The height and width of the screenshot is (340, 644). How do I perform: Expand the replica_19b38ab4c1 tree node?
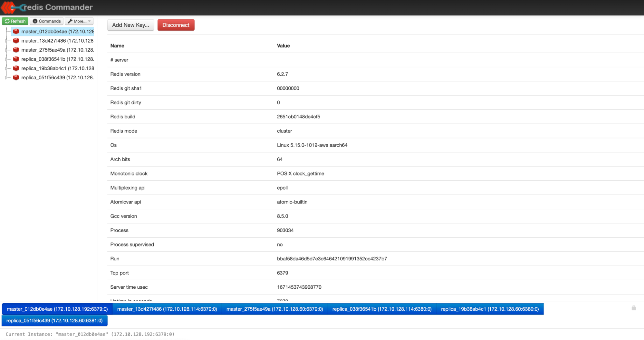coord(6,68)
